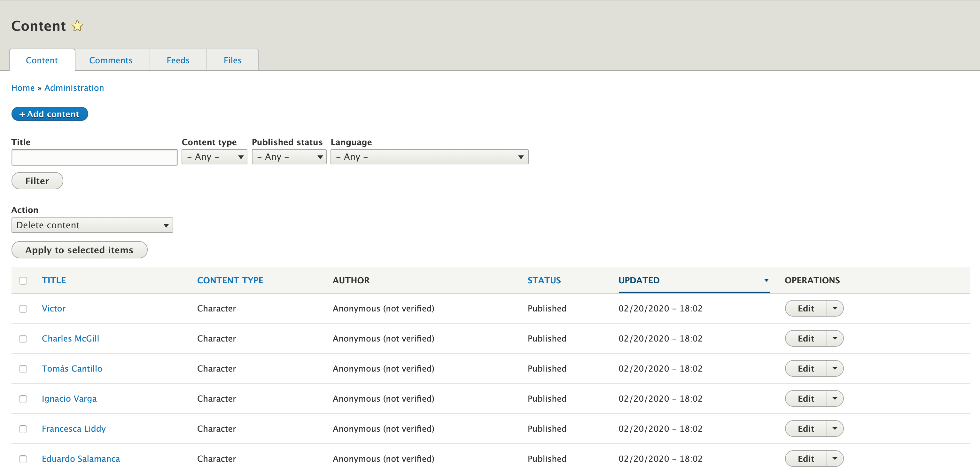Screen dimensions: 980x472
Task: Sort by the Updated column header
Action: (639, 280)
